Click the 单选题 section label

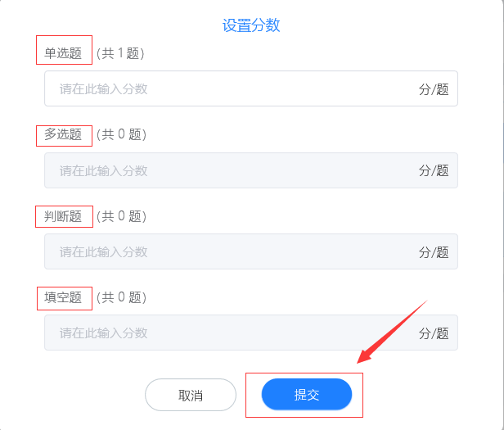coord(63,53)
